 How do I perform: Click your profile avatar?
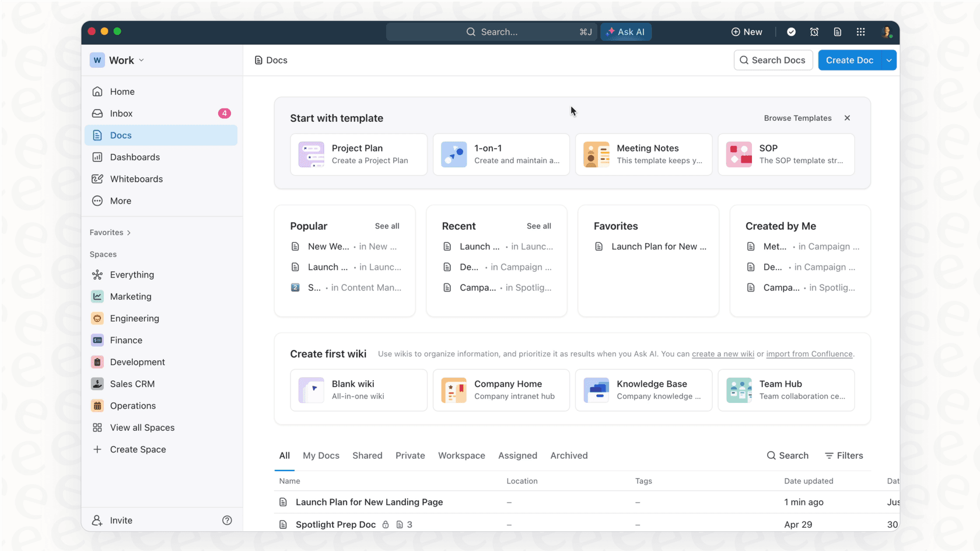point(887,32)
